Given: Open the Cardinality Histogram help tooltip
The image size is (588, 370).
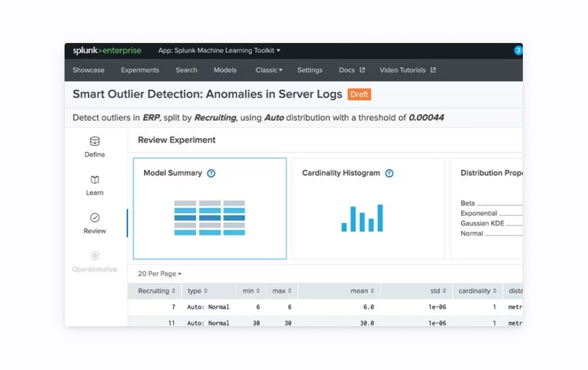Looking at the screenshot, I should (x=389, y=173).
